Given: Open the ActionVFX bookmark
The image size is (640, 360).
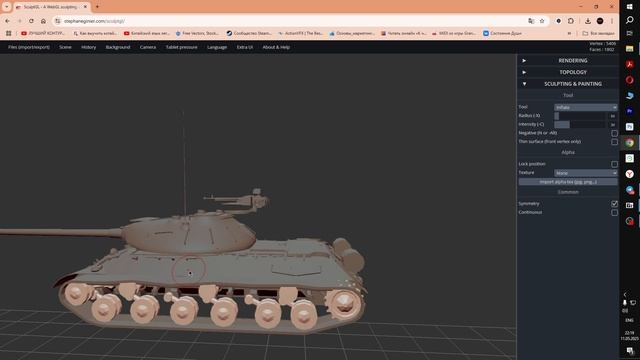Looking at the screenshot, I should [300, 33].
